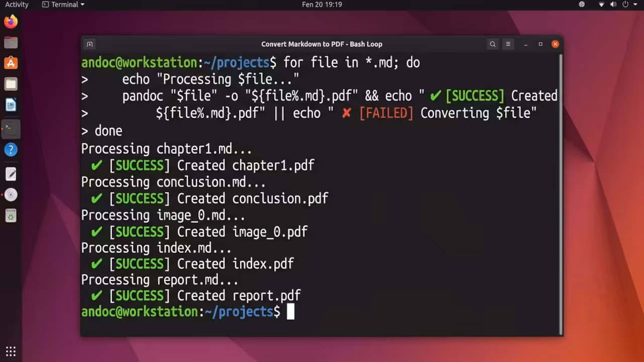Click the network icon in system tray

point(602,5)
